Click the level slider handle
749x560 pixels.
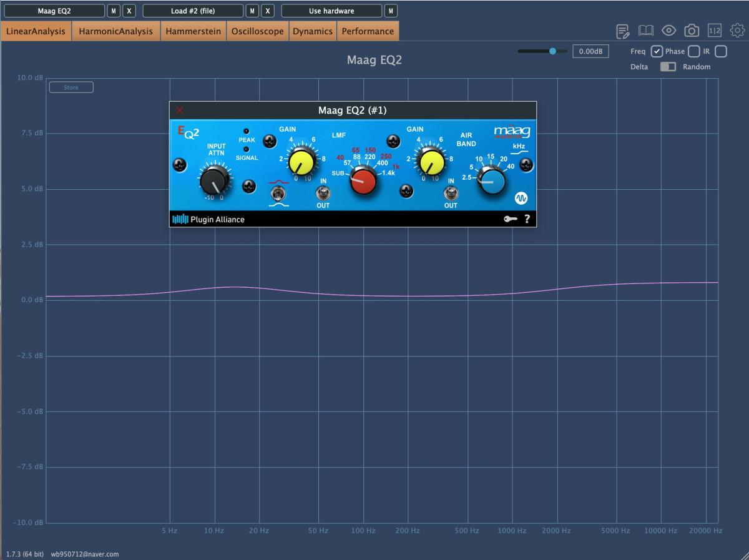tap(552, 51)
